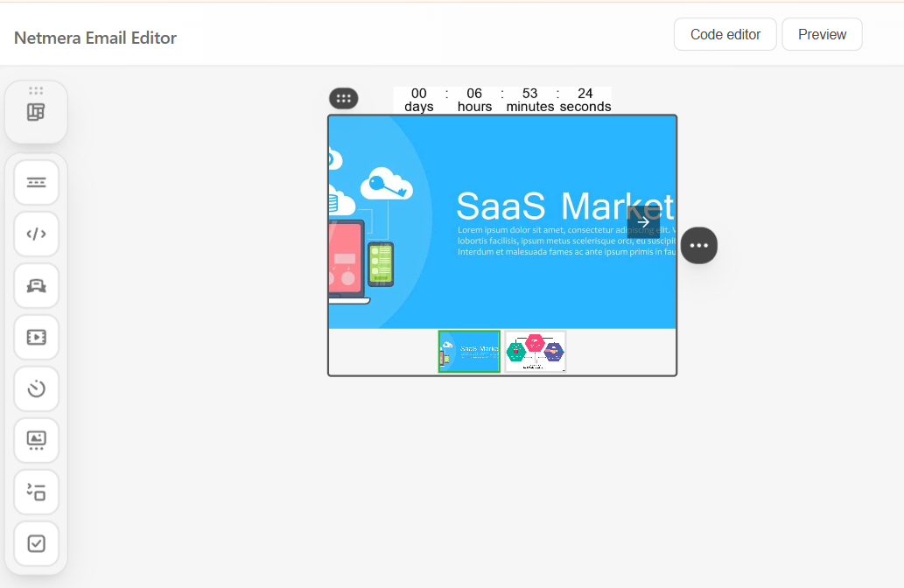Open the three-dots block options menu
904x588 pixels.
(x=698, y=245)
